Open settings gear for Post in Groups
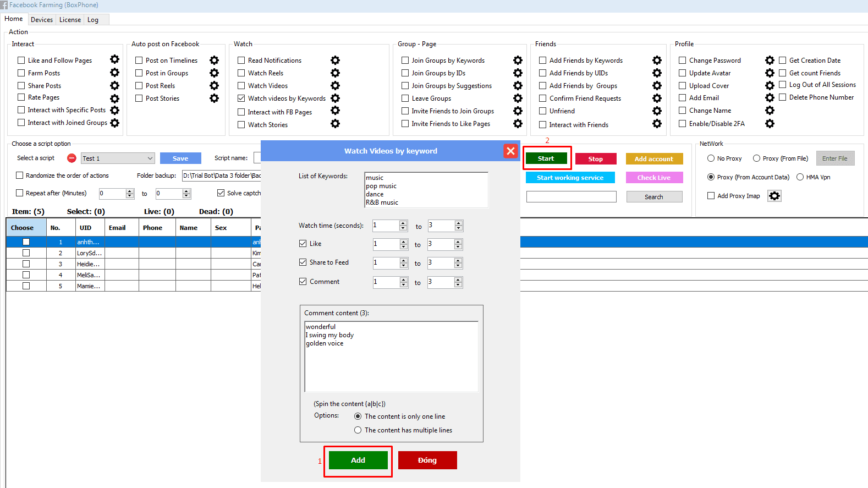 point(214,73)
